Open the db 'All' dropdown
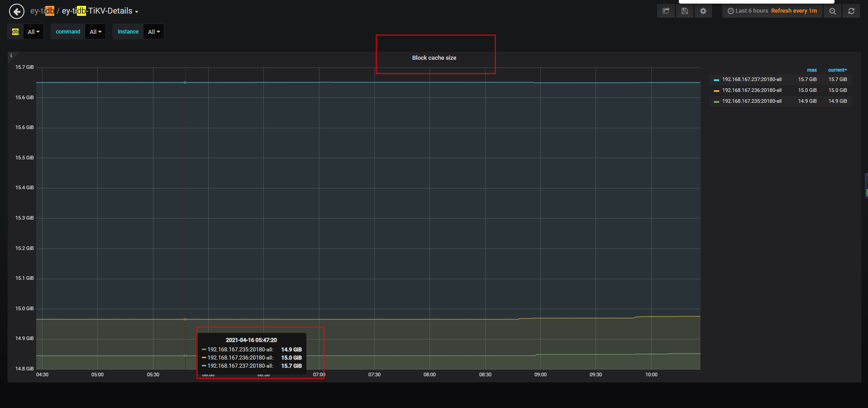This screenshot has height=408, width=868. click(x=33, y=32)
